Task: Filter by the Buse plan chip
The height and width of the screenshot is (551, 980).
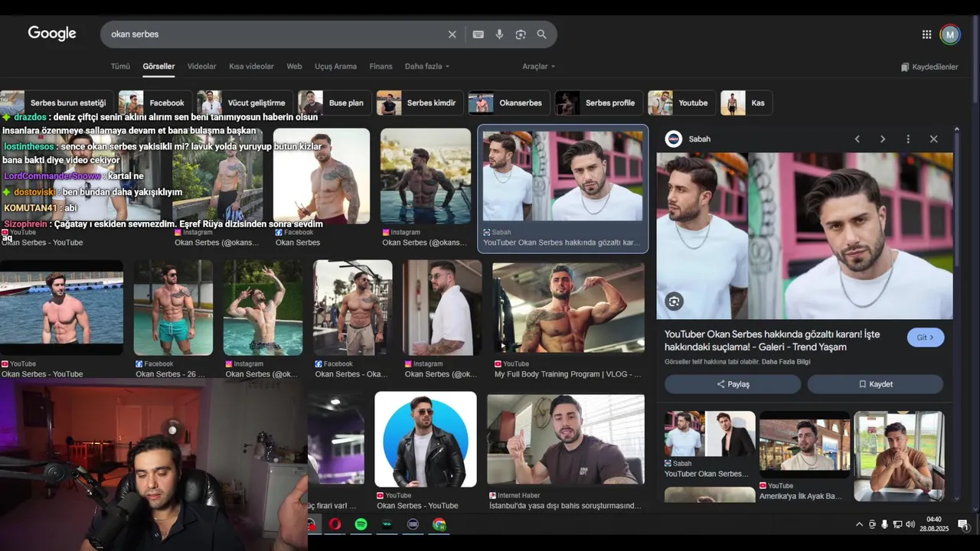Action: tap(335, 103)
